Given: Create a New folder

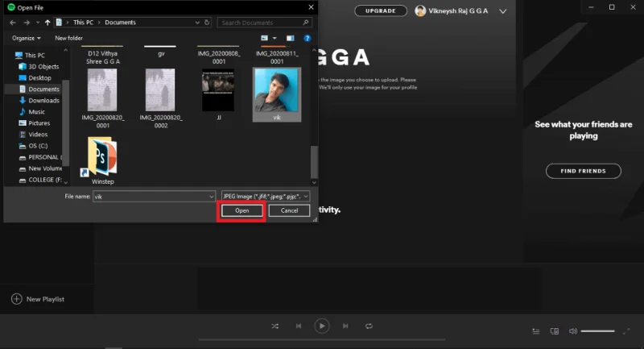Looking at the screenshot, I should [x=68, y=38].
